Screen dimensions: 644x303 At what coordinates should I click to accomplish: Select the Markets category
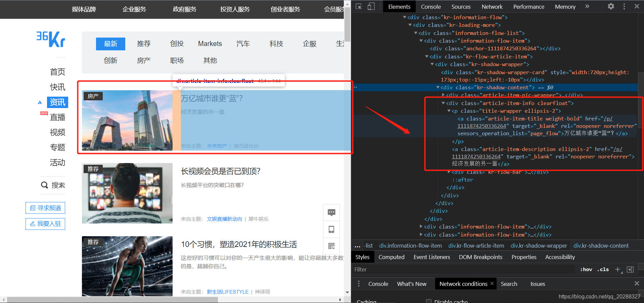[210, 44]
